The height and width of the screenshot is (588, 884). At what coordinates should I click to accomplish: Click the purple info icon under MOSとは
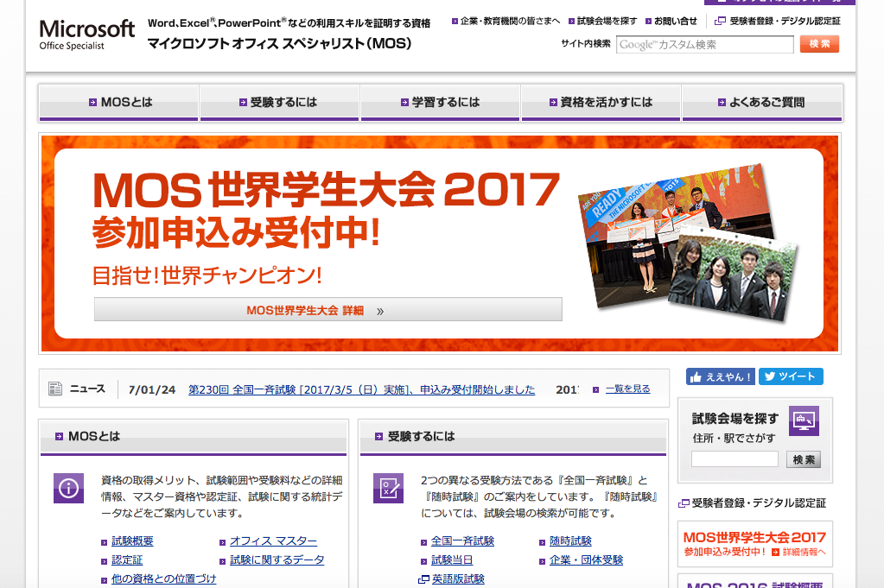click(x=69, y=488)
